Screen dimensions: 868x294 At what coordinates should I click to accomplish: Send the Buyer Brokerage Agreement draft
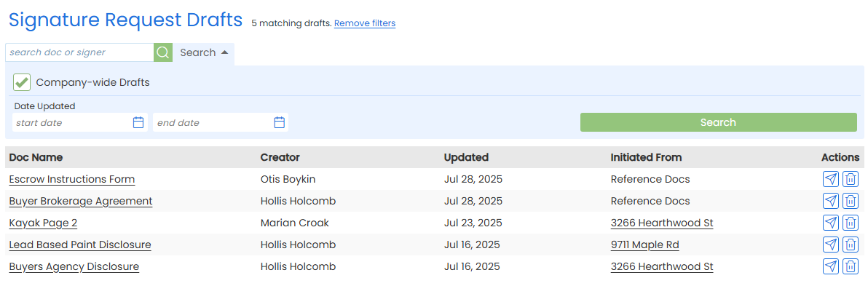[x=830, y=201]
